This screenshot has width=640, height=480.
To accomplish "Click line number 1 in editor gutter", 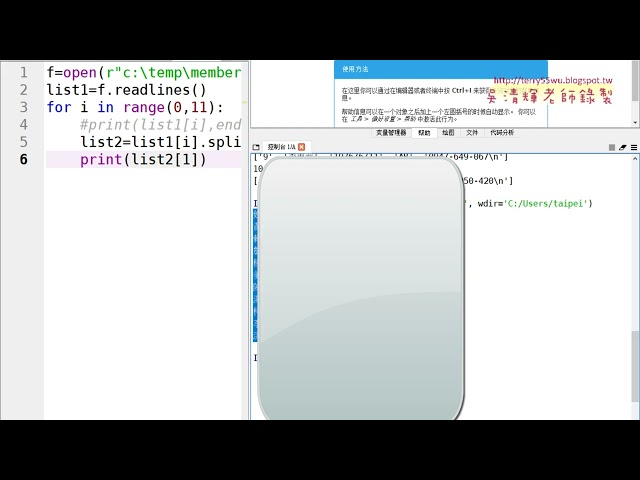I will click(24, 73).
